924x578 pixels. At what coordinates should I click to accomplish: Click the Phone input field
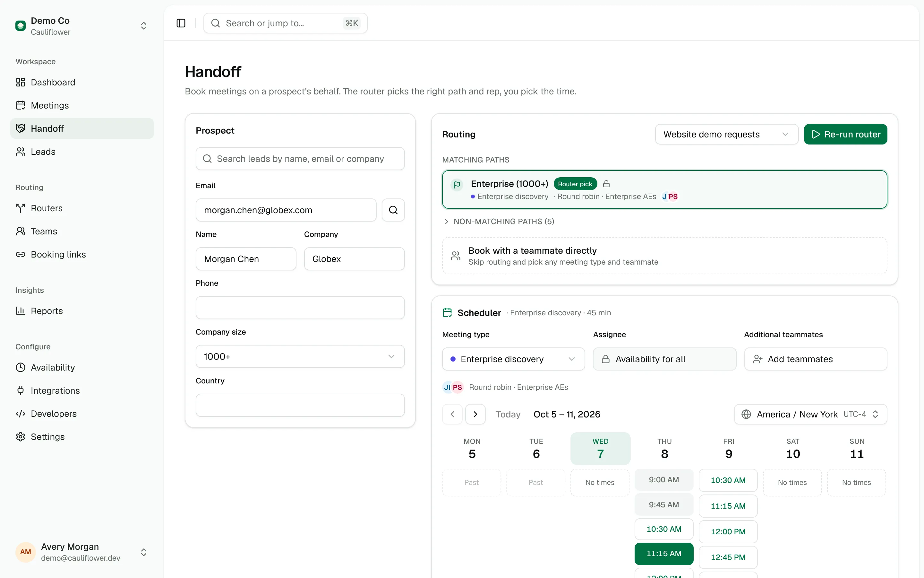tap(300, 308)
